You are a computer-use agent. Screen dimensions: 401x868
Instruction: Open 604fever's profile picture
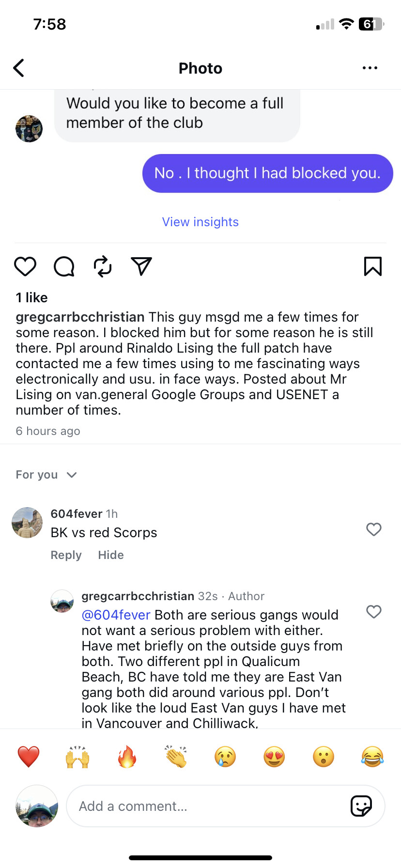[x=27, y=523]
